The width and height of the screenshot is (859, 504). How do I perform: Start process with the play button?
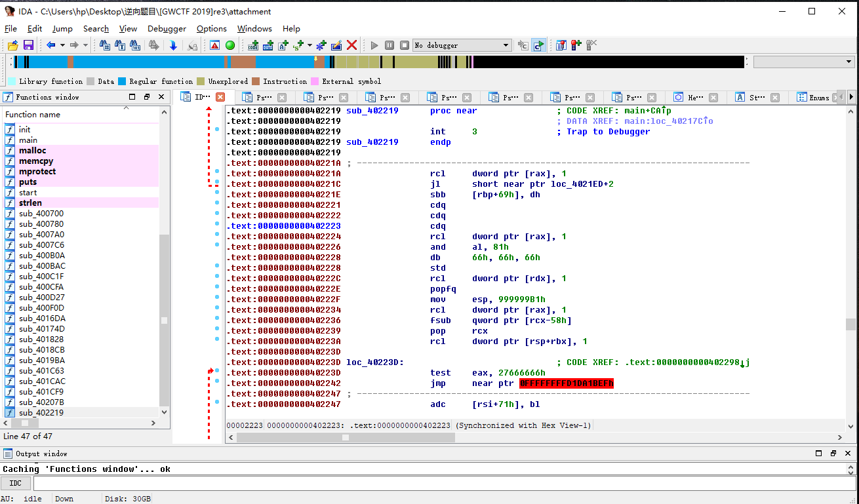(374, 45)
